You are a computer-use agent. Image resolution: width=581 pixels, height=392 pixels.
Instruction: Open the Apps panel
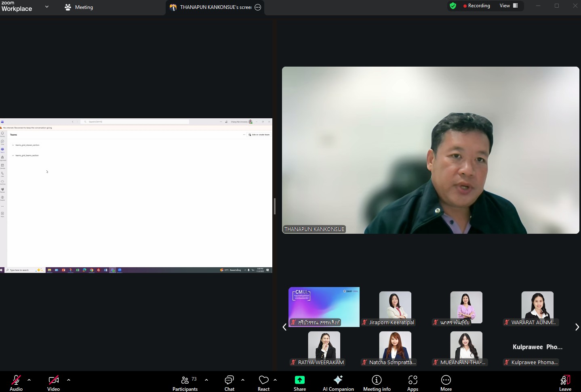[x=413, y=383]
